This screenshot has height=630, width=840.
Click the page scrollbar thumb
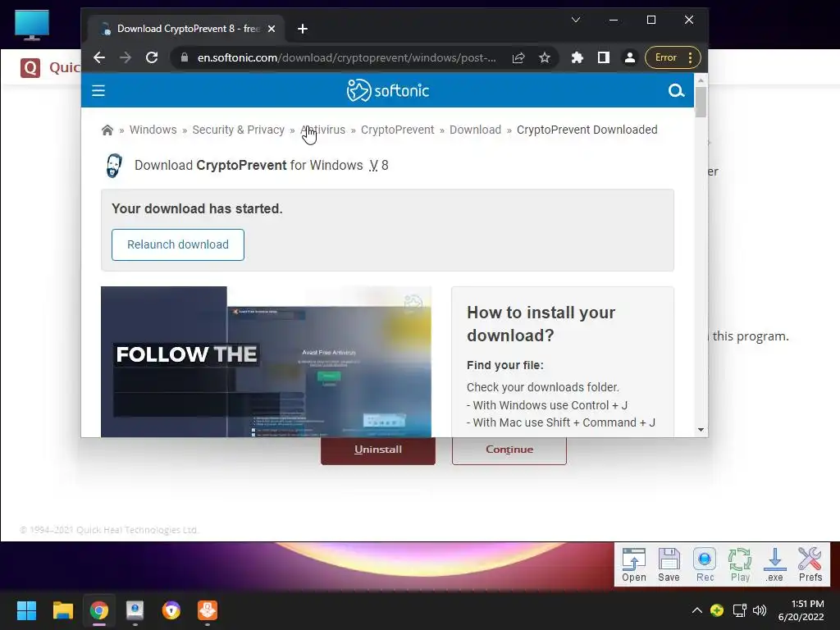(701, 101)
